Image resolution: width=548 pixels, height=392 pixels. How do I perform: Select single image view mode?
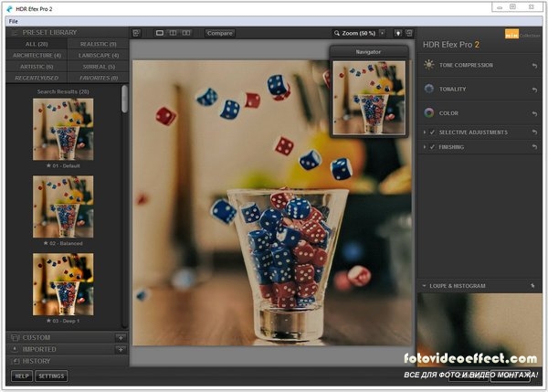(x=160, y=33)
